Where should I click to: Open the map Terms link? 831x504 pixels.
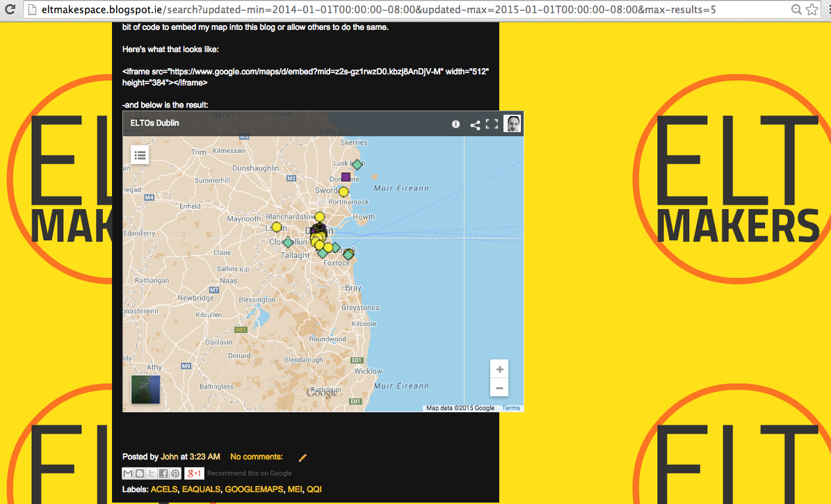[511, 408]
